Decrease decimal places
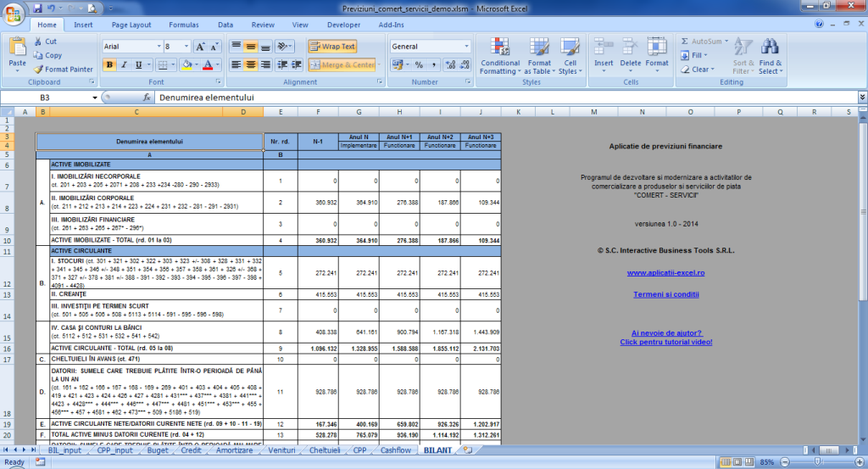868x469 pixels. [x=465, y=64]
